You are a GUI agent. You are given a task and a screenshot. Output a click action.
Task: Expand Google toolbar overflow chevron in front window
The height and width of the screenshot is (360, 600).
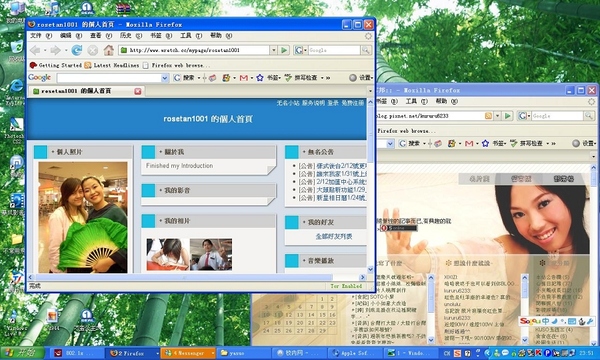(x=328, y=78)
